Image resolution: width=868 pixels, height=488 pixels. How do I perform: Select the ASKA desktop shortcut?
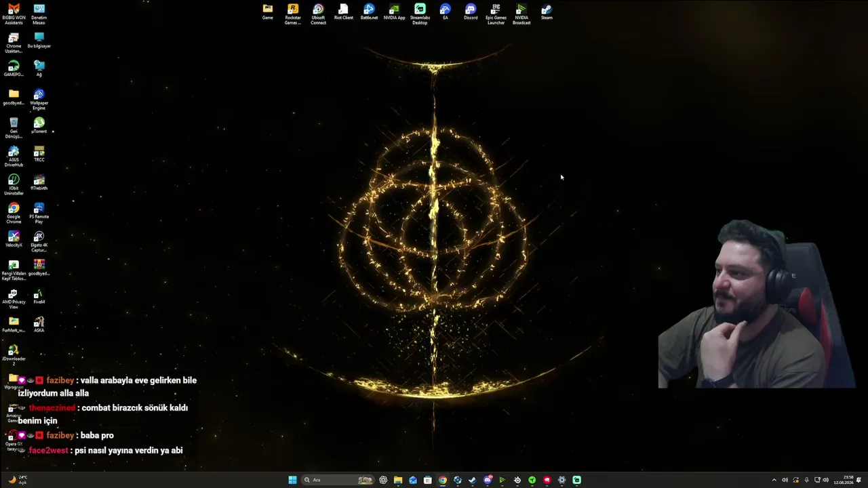point(39,325)
